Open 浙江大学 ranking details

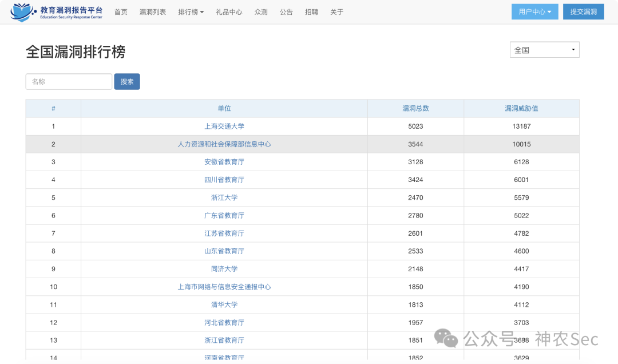224,197
